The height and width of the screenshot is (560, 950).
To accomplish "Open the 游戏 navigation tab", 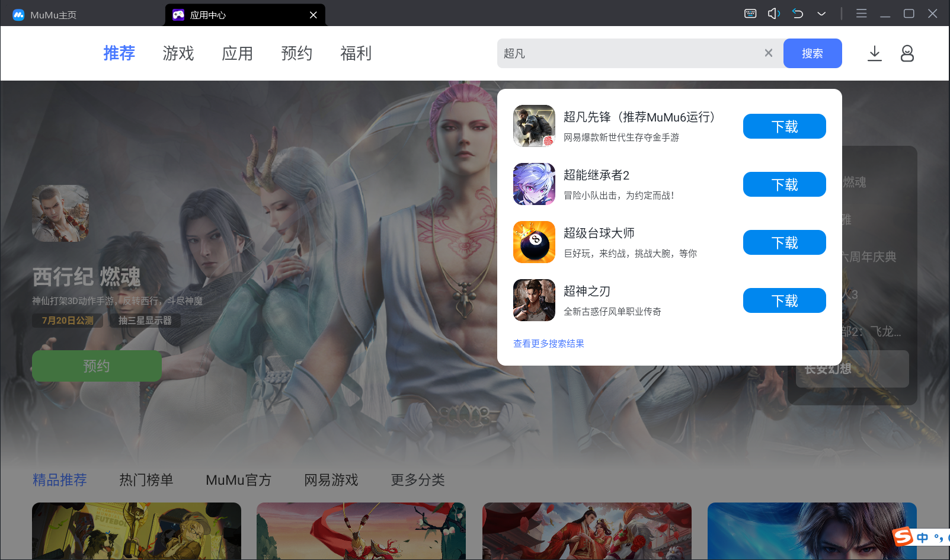I will coord(178,53).
